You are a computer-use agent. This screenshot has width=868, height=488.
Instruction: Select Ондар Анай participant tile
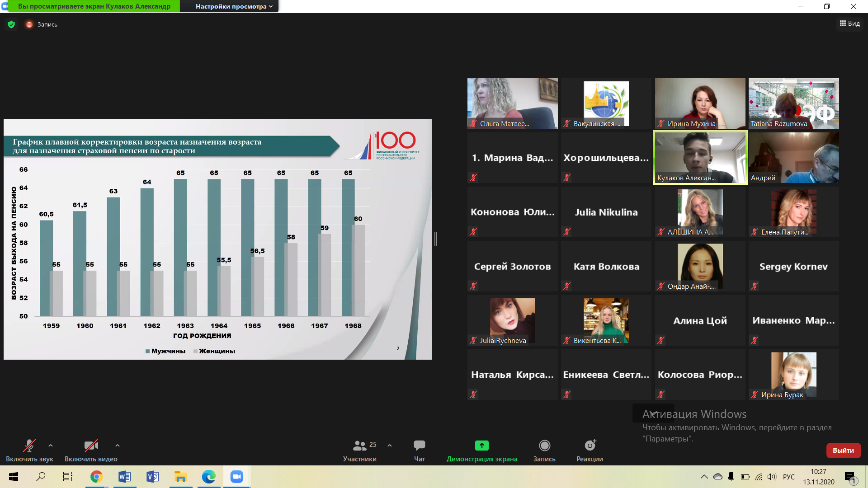tap(700, 266)
